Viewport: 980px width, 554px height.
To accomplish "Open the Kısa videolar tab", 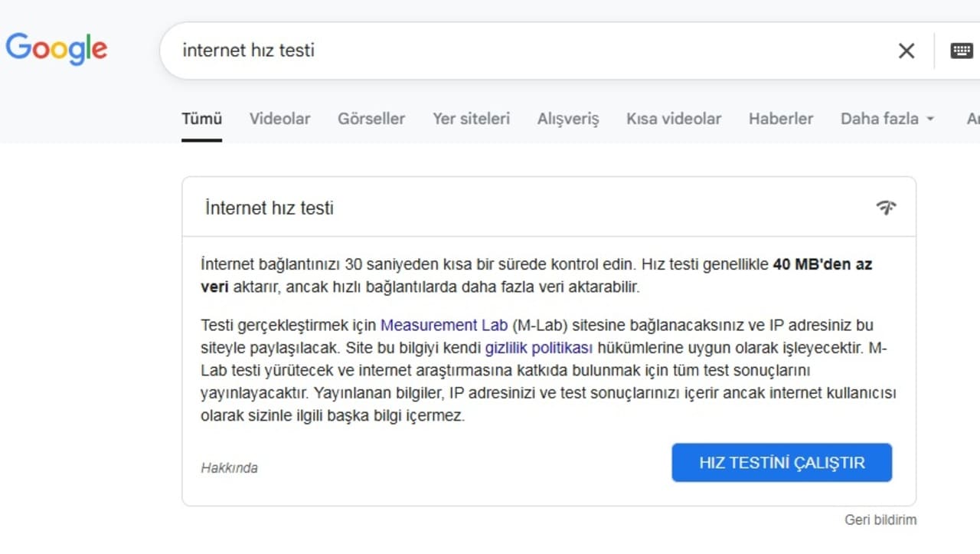I will pos(673,119).
